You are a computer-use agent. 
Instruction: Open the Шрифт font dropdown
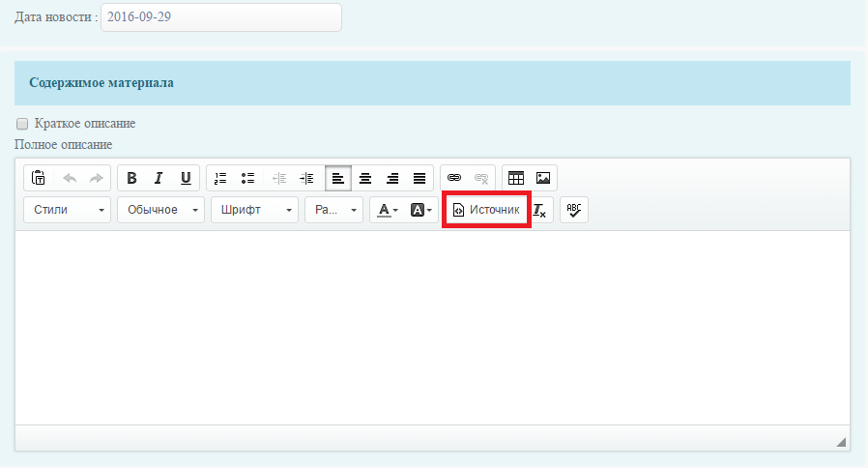coord(253,210)
